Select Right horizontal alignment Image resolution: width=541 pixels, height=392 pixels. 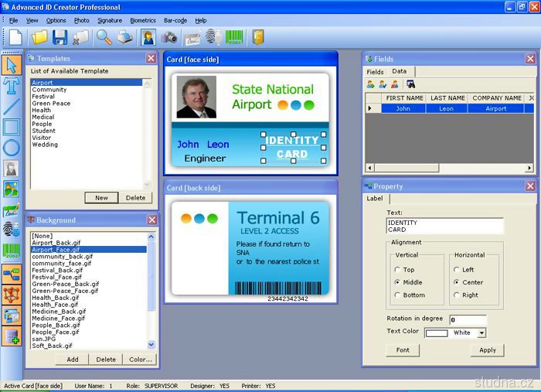coord(457,295)
